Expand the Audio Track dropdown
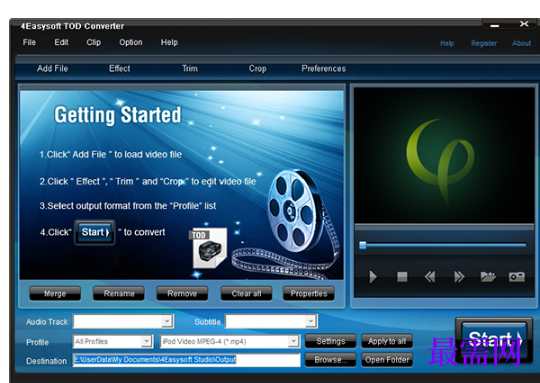 (167, 321)
